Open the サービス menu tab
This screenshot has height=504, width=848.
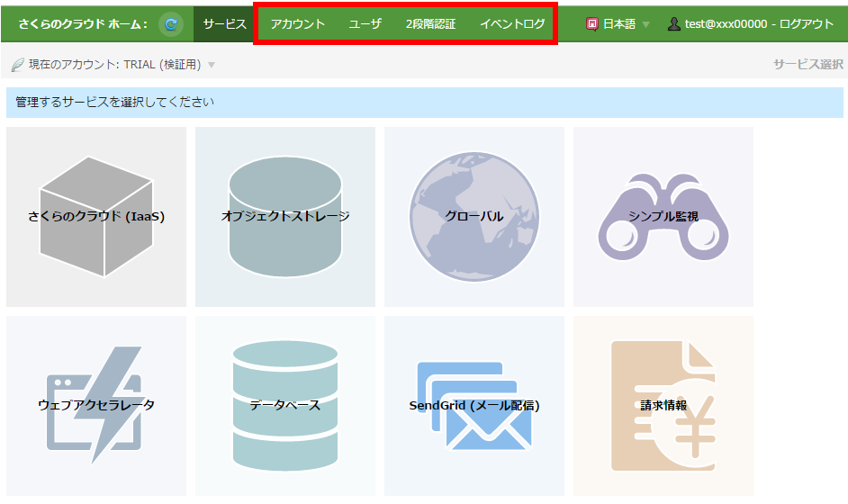pos(224,24)
